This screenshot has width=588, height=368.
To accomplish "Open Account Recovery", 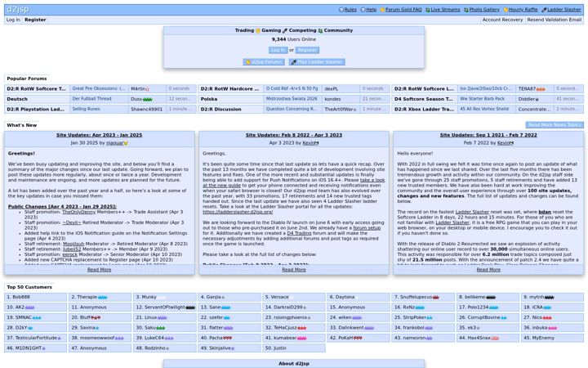I will point(502,20).
